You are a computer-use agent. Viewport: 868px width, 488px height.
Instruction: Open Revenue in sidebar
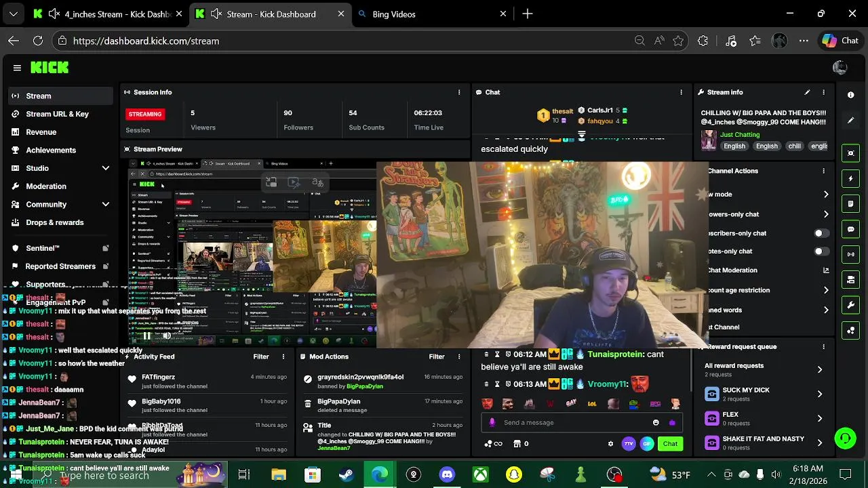[x=61, y=132]
